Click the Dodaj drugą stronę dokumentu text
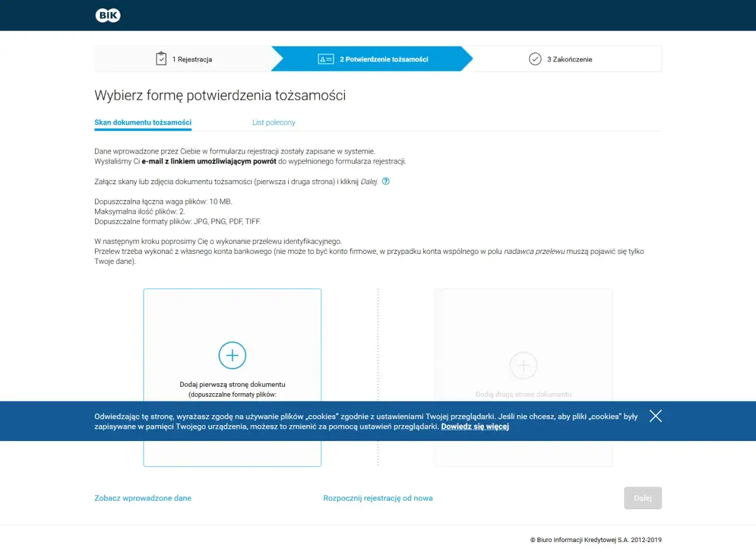The width and height of the screenshot is (756, 555). coord(523,394)
